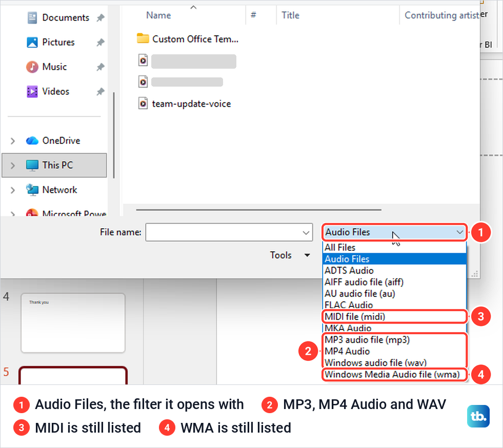Click the horizontal scrollbar under the file list

(258, 210)
